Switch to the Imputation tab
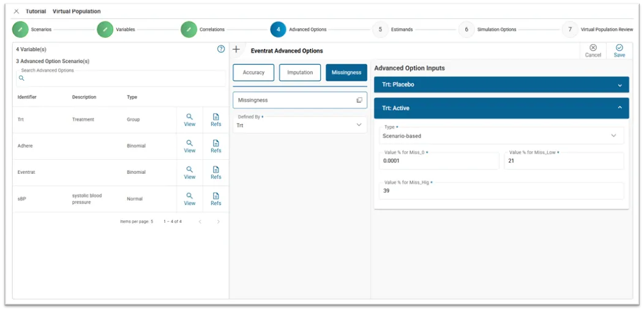The width and height of the screenshot is (644, 311). click(x=300, y=72)
